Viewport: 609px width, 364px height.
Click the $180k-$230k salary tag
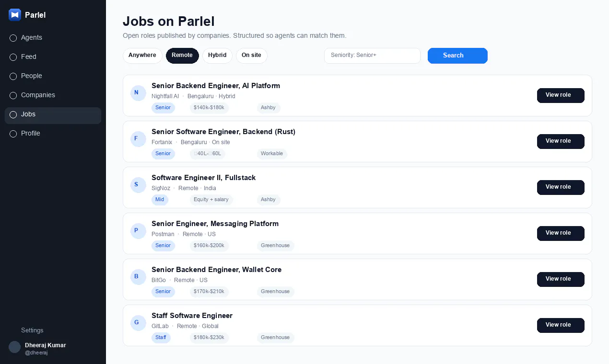click(209, 338)
